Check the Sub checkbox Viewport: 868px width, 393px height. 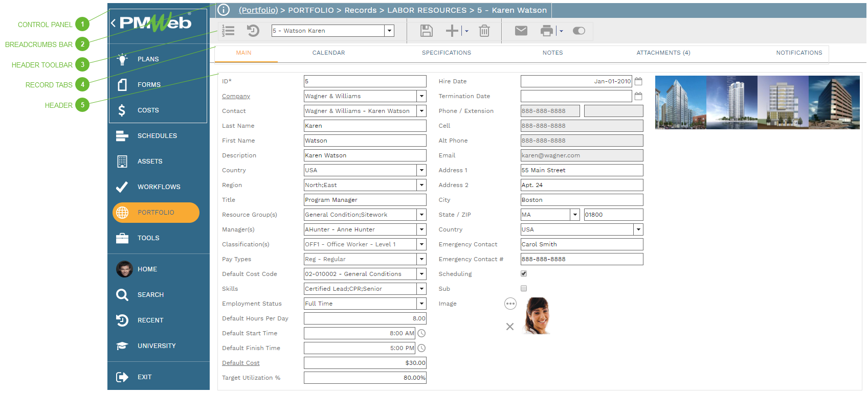coord(524,289)
